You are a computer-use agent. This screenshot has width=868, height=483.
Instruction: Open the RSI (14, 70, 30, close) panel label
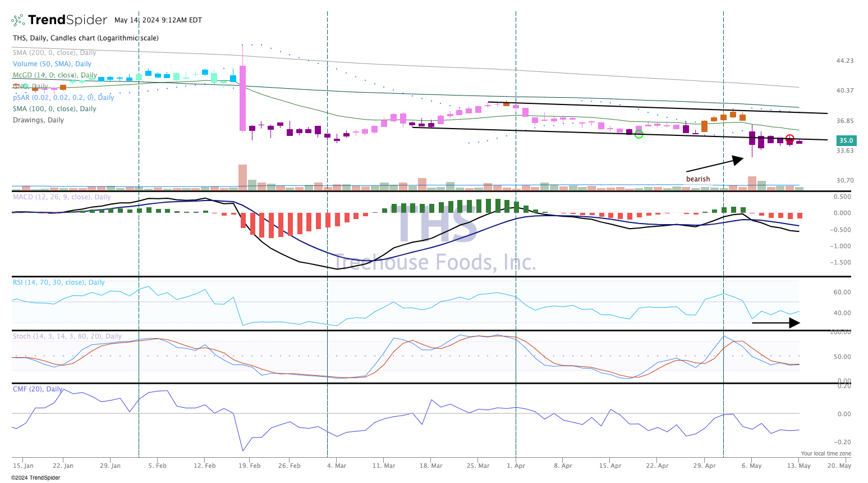tap(59, 282)
